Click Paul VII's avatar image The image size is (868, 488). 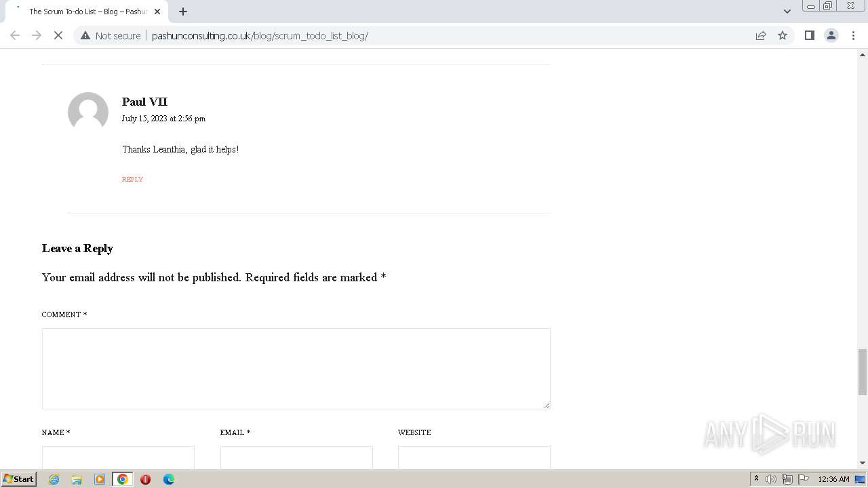tap(88, 112)
